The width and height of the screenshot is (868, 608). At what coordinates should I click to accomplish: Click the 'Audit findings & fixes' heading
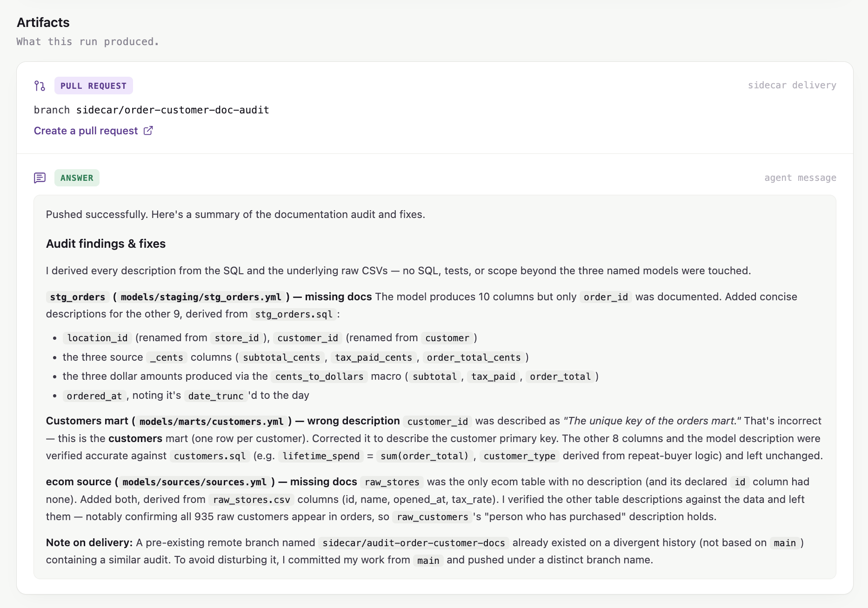106,244
